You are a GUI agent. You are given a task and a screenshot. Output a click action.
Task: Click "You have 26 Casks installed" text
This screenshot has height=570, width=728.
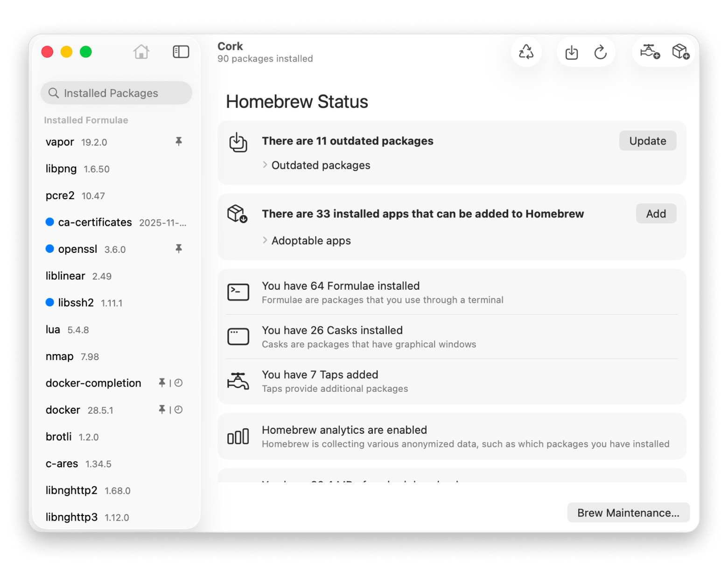pos(332,330)
